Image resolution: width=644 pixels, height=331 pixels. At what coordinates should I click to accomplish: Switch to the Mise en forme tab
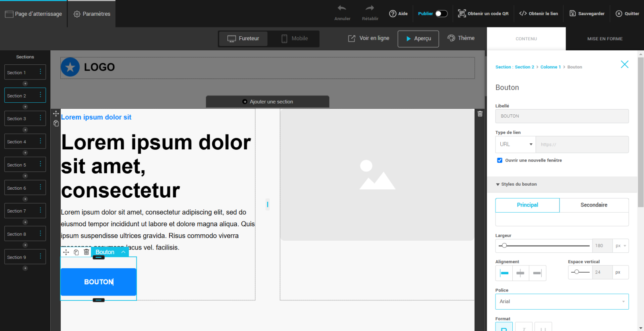605,39
